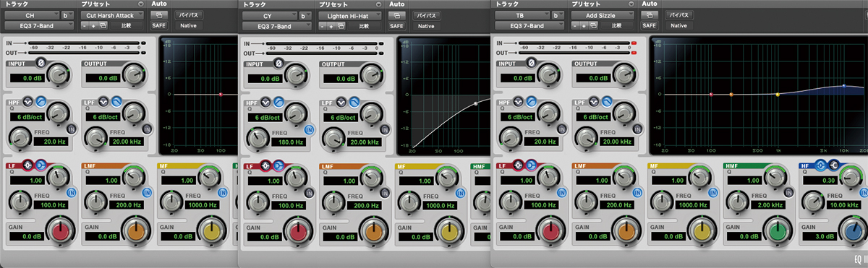Image resolution: width=868 pixels, height=268 pixels.
Task: Select blue LPF low-pass type icon in TB window
Action: (x=608, y=101)
